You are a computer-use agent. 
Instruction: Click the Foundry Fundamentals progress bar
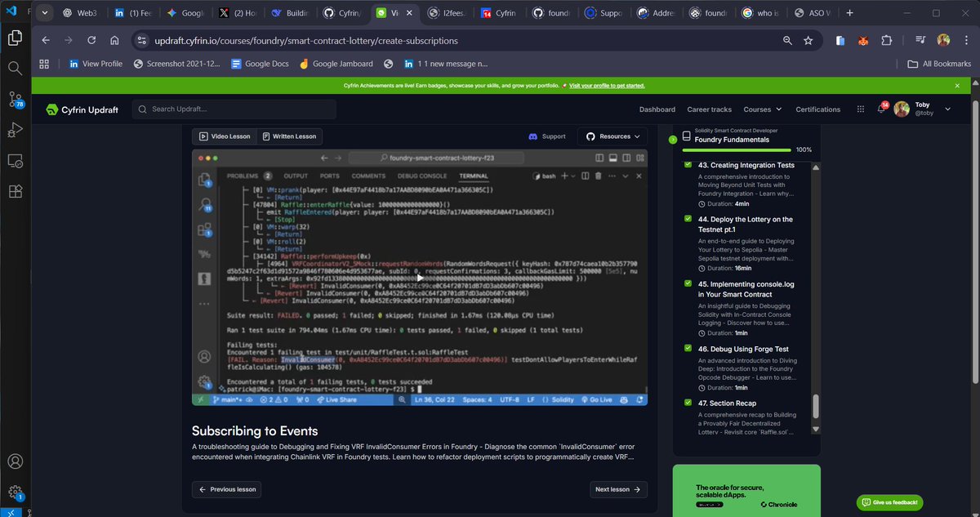point(737,150)
